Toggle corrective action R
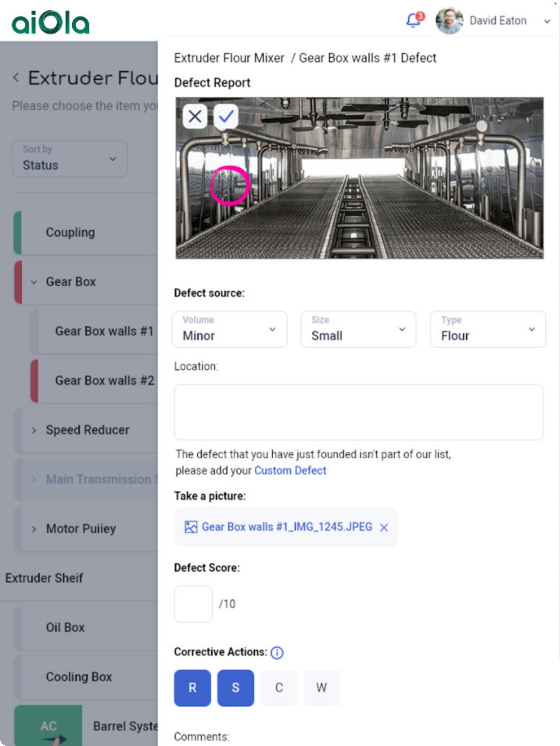 192,688
